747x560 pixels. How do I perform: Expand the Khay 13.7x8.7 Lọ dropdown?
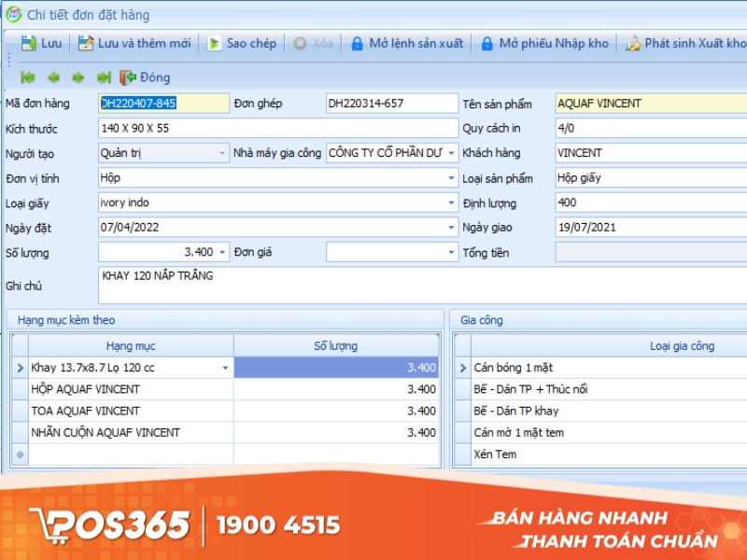(225, 368)
